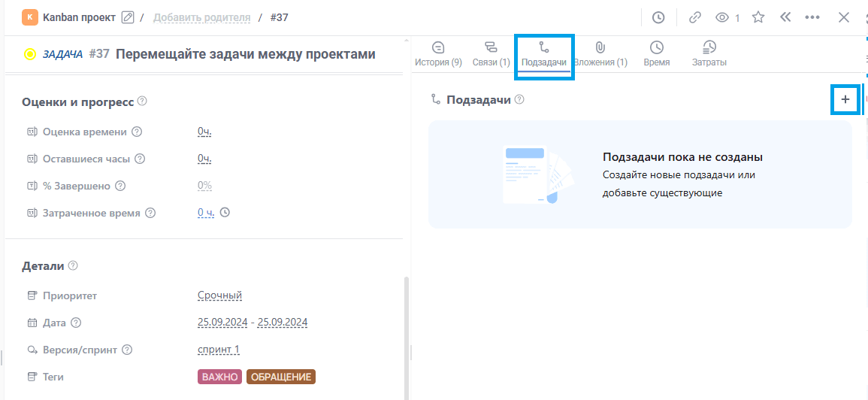868x400 pixels.
Task: Edit Оставшиеся часы value 0ч.
Action: (205, 159)
